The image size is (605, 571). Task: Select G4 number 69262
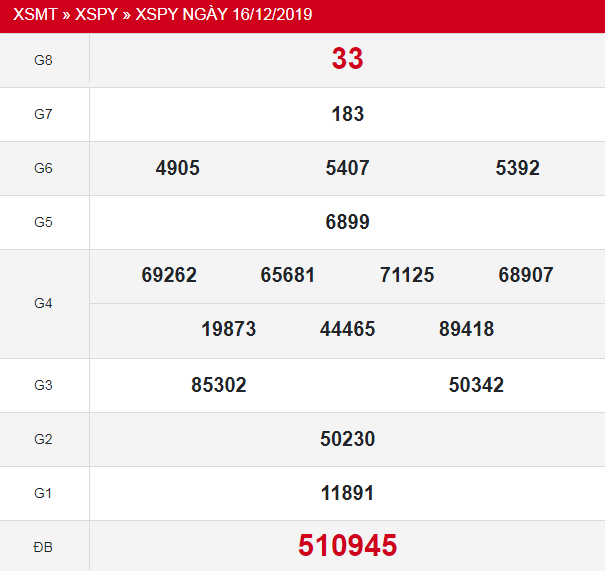(x=169, y=275)
